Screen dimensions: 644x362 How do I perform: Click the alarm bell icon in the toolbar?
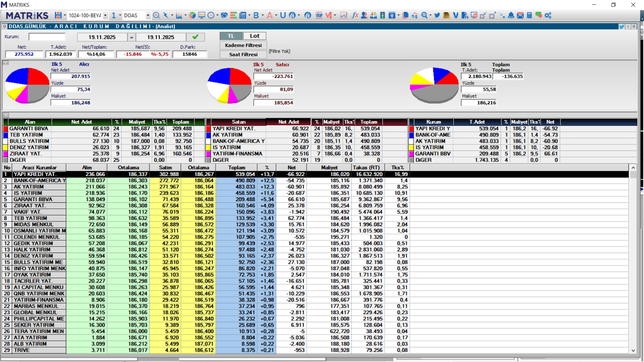click(x=511, y=15)
